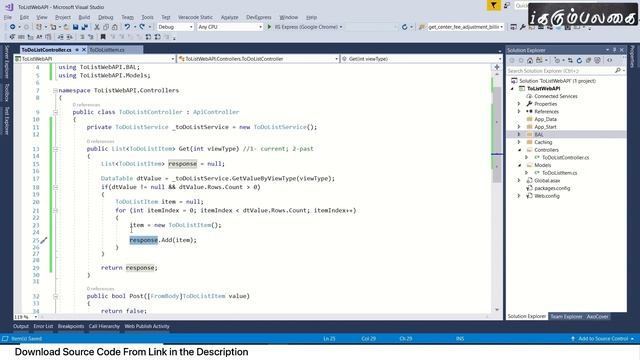
Task: Click the browser Refresh icon in toolbar
Action: point(404,27)
